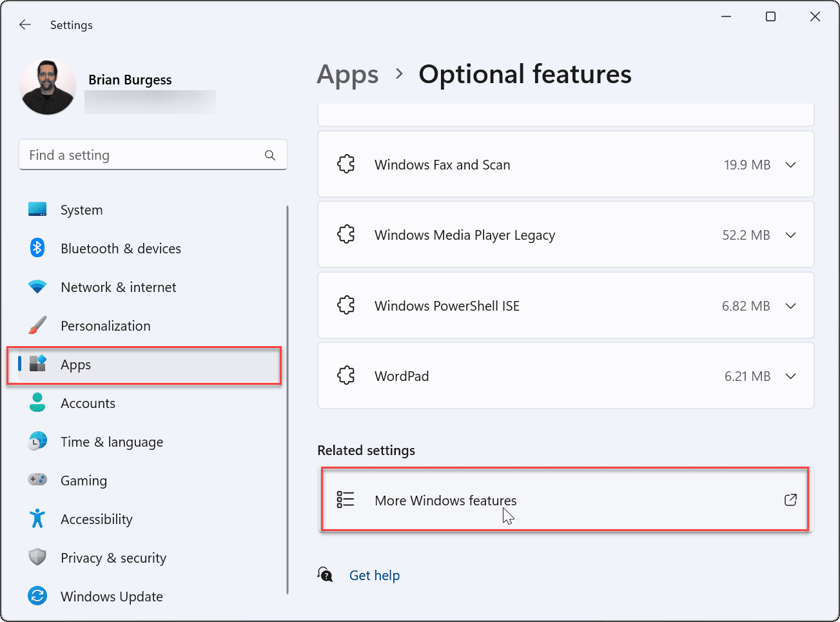This screenshot has width=840, height=622.
Task: Click the Privacy & security shield icon
Action: (37, 558)
